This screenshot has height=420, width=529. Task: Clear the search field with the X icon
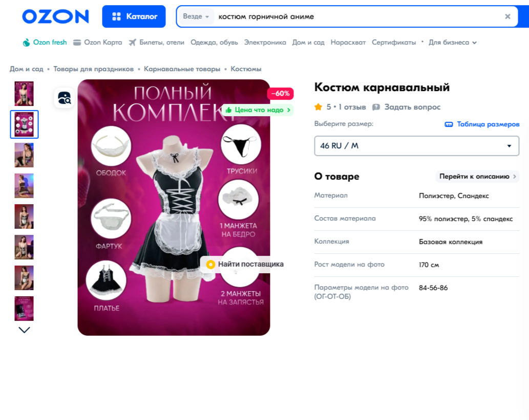click(x=507, y=16)
